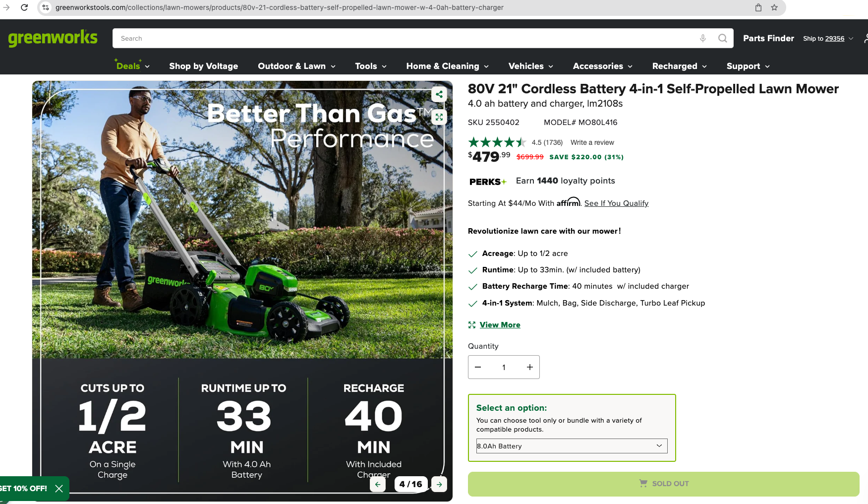
Task: Expand the Outdoor & Lawn menu
Action: (296, 66)
